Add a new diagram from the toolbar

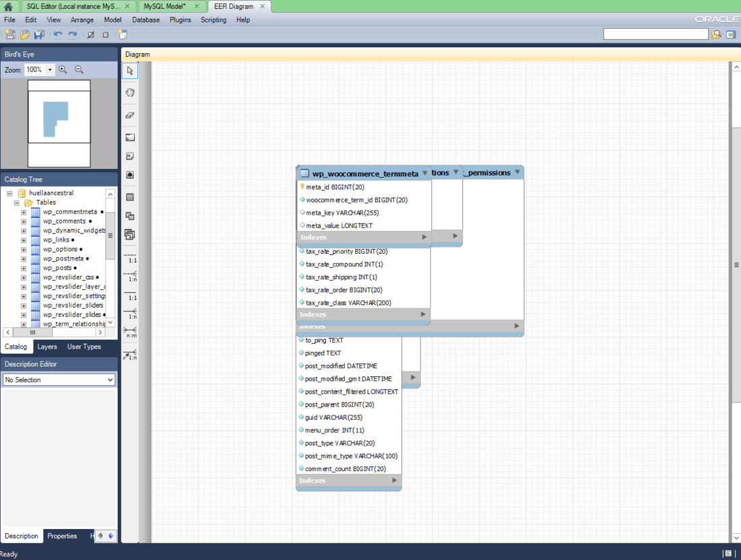(123, 34)
